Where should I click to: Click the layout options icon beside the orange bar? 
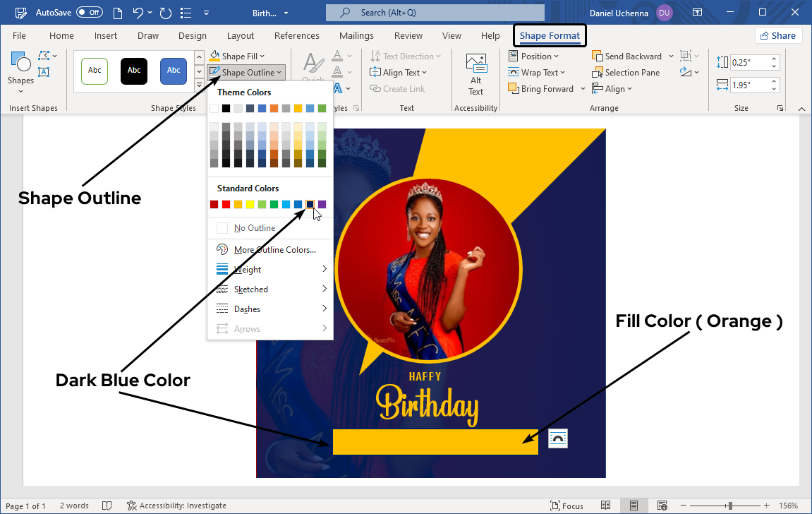[x=557, y=438]
